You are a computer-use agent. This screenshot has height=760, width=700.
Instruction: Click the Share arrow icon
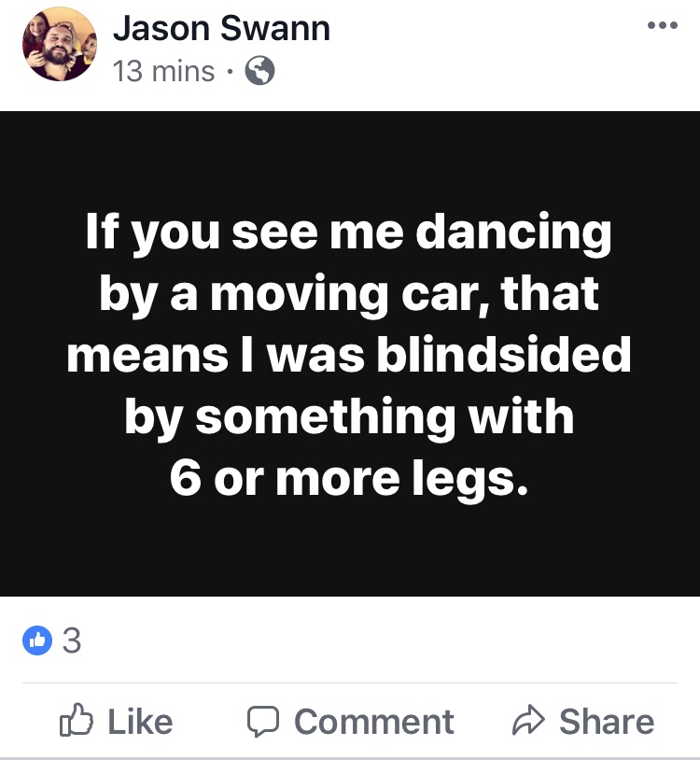click(529, 722)
